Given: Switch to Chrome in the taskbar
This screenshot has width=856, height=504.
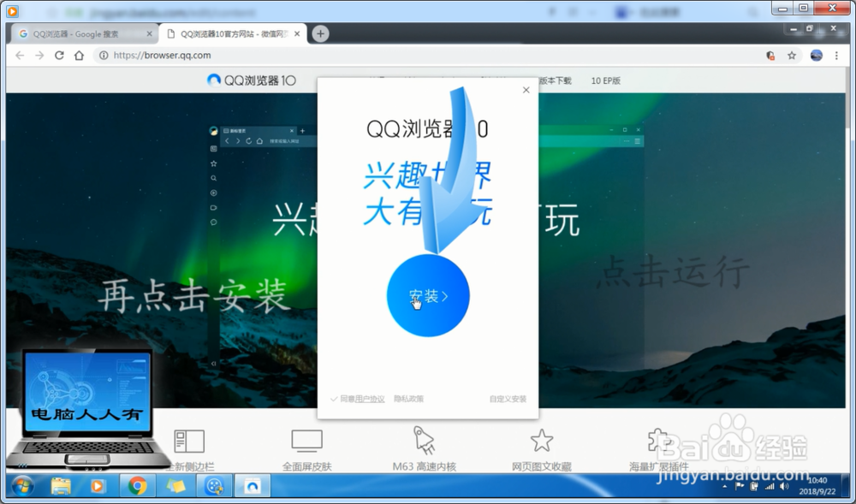Looking at the screenshot, I should pos(137,485).
